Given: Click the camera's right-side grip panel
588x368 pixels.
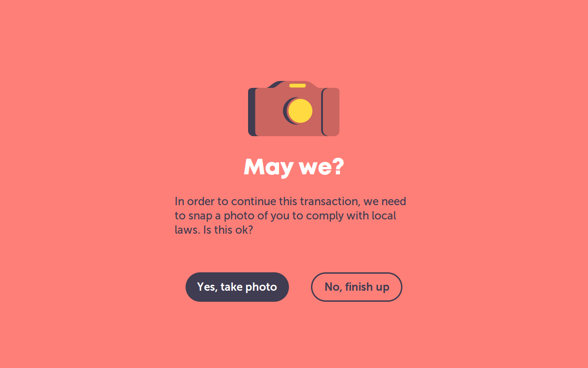Looking at the screenshot, I should [331, 112].
